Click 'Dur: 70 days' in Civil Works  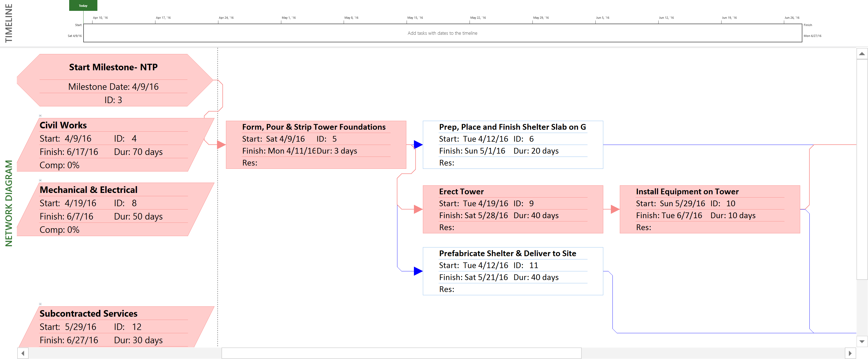[138, 152]
